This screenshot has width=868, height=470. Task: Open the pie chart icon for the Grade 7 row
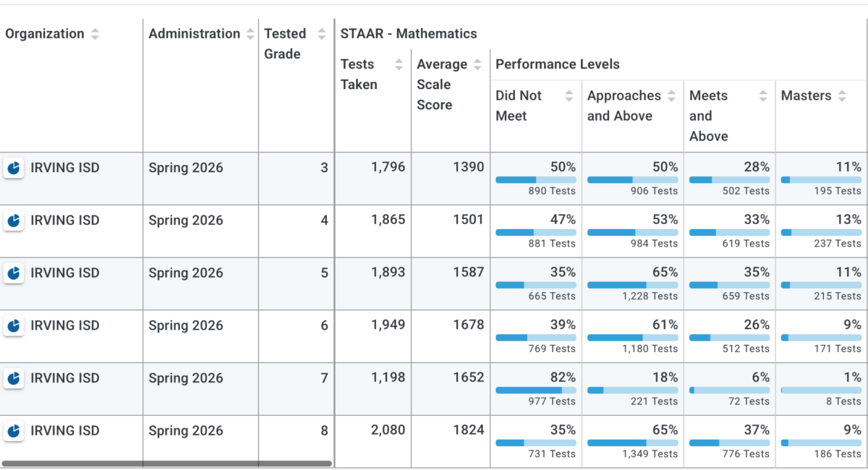tap(13, 378)
